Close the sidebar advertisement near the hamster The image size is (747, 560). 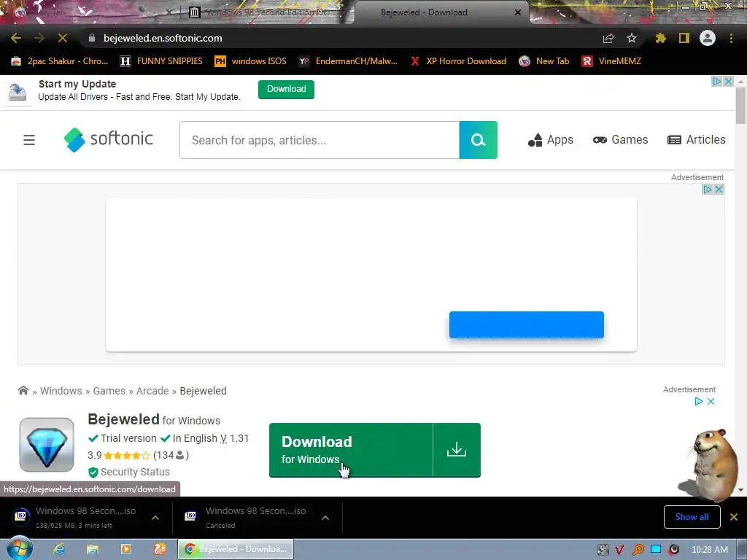pos(711,402)
